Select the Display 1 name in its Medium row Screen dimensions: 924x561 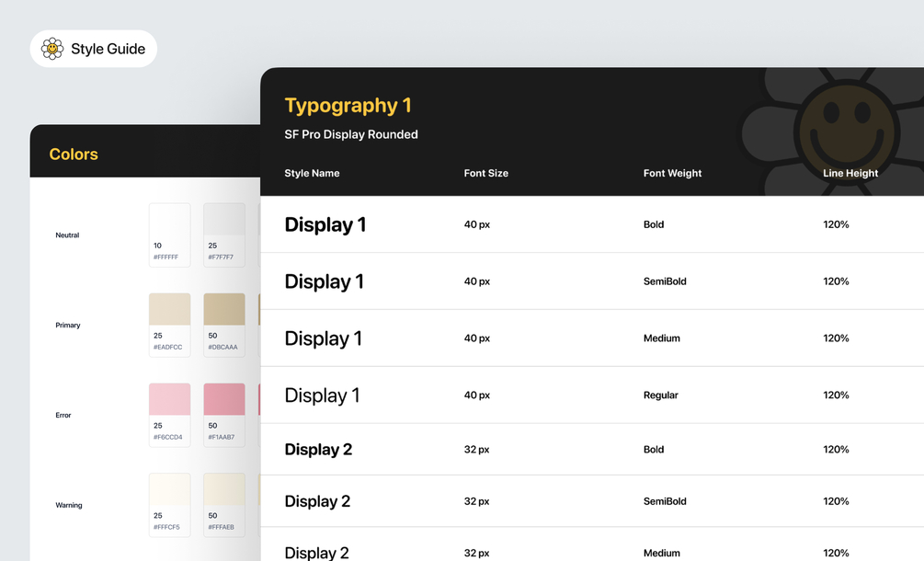[323, 338]
